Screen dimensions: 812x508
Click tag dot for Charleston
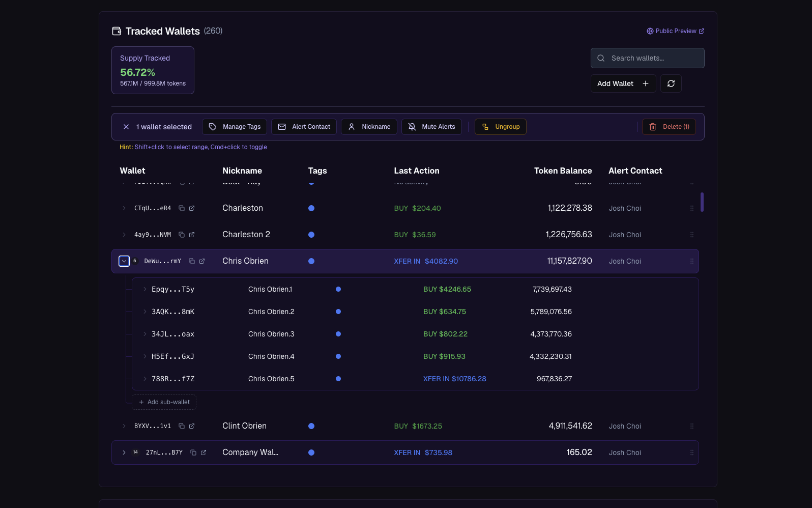[311, 208]
